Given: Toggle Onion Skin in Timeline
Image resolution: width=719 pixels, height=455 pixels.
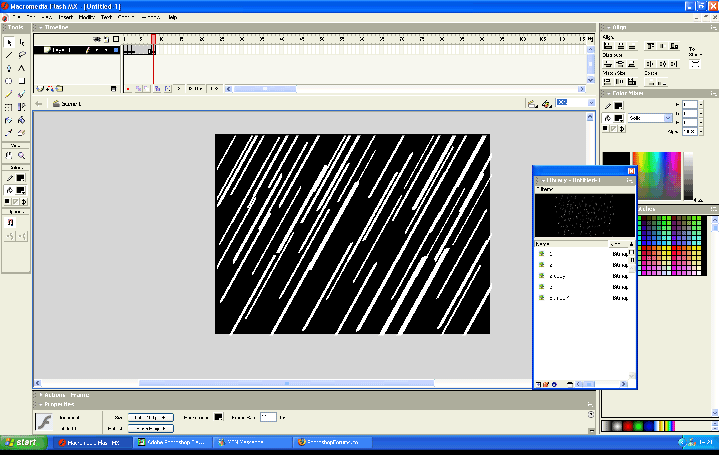Looking at the screenshot, I should click(138, 89).
